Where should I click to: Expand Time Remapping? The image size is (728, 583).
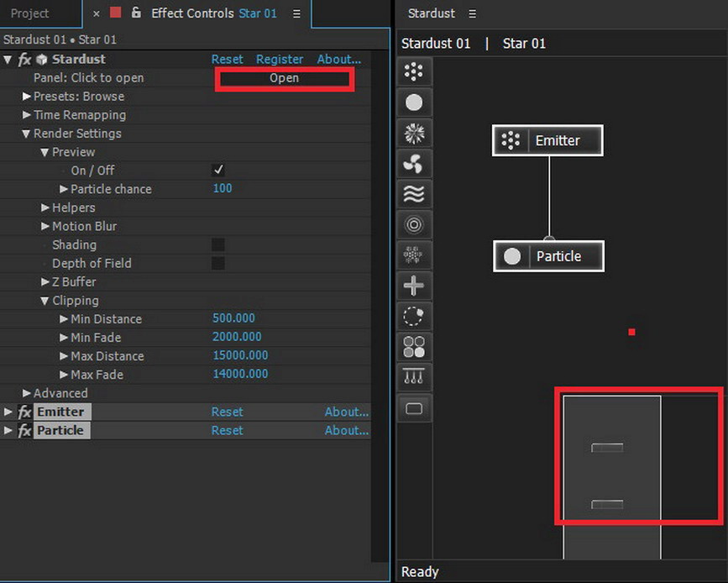click(27, 115)
